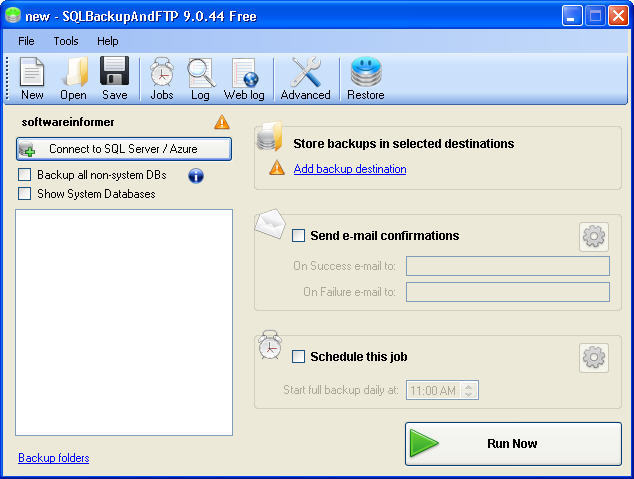View the Log with magnifier icon

click(201, 78)
